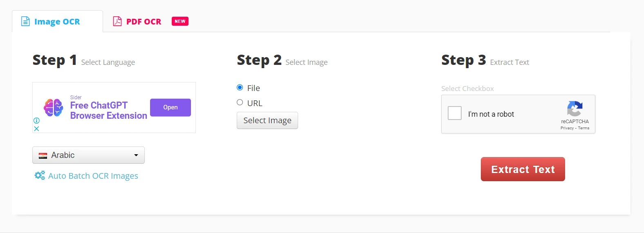Check the I'm not a robot checkbox
The height and width of the screenshot is (233, 644).
[455, 113]
